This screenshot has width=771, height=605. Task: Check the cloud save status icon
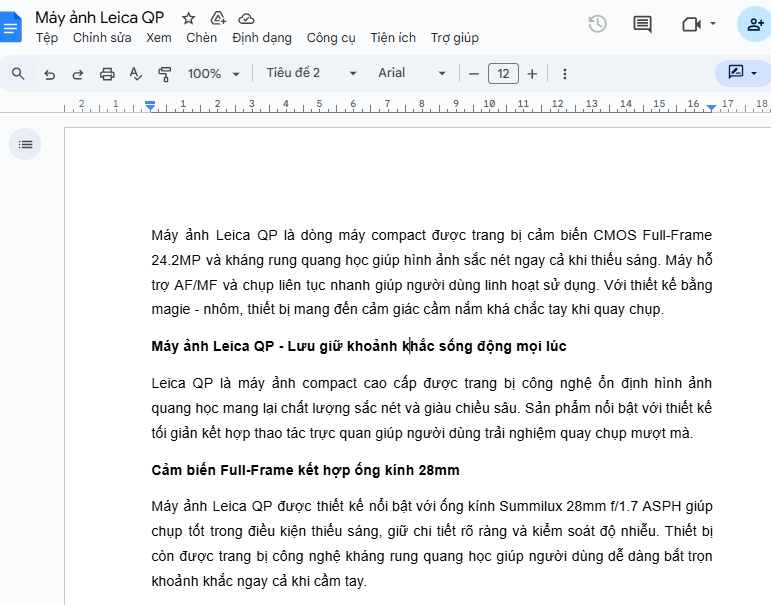tap(246, 19)
